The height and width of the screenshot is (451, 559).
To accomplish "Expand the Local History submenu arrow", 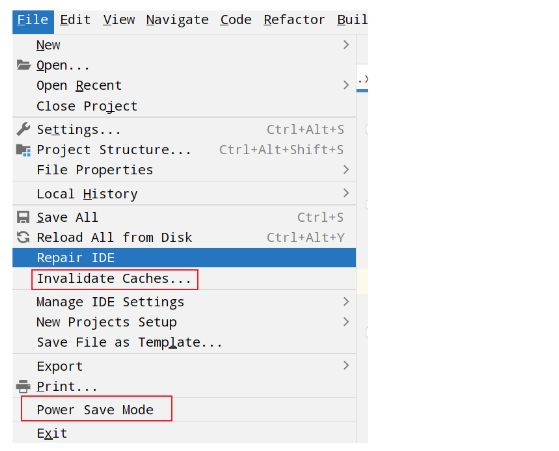I will coord(346,193).
